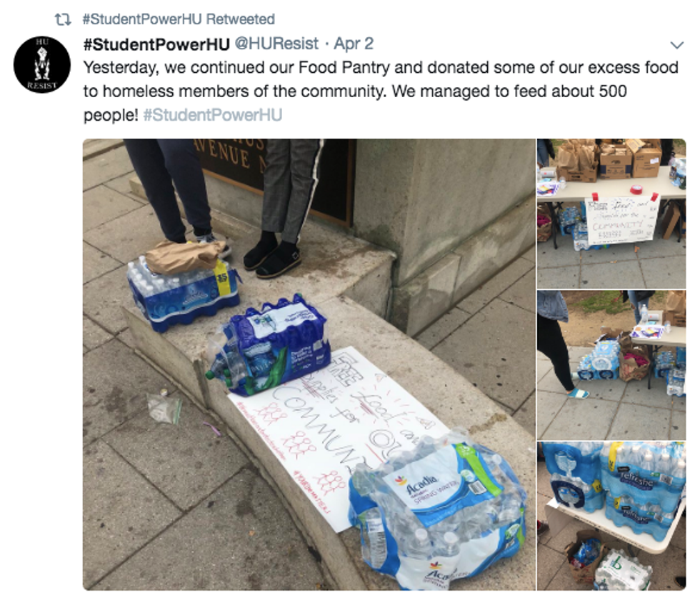Open the '#StudentPowerHU Retweeted' link
The image size is (700, 600).
pos(179,19)
